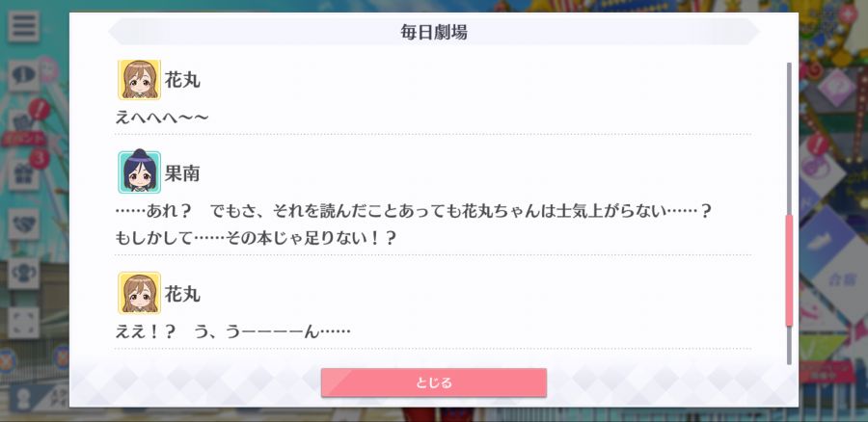
Task: Open the hamburger menu icon
Action: [x=23, y=26]
